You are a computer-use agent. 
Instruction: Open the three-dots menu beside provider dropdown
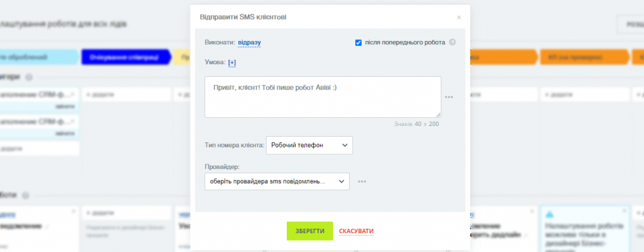click(362, 181)
